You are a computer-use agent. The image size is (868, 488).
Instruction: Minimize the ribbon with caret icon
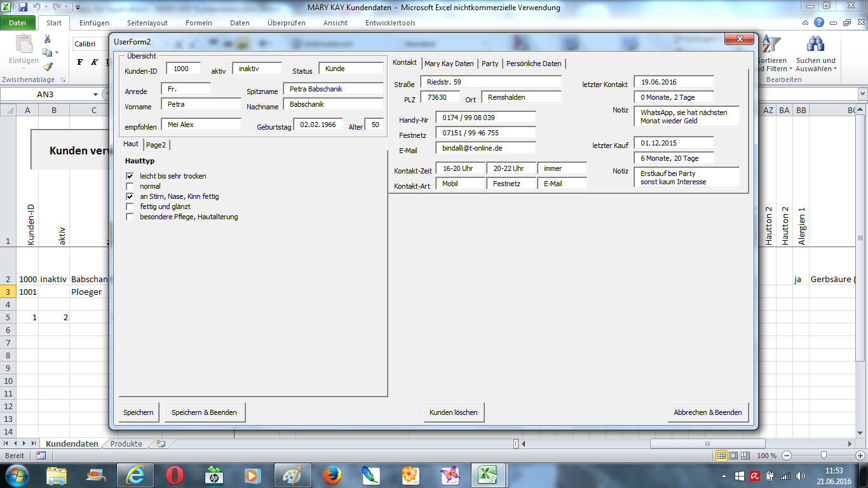click(806, 23)
